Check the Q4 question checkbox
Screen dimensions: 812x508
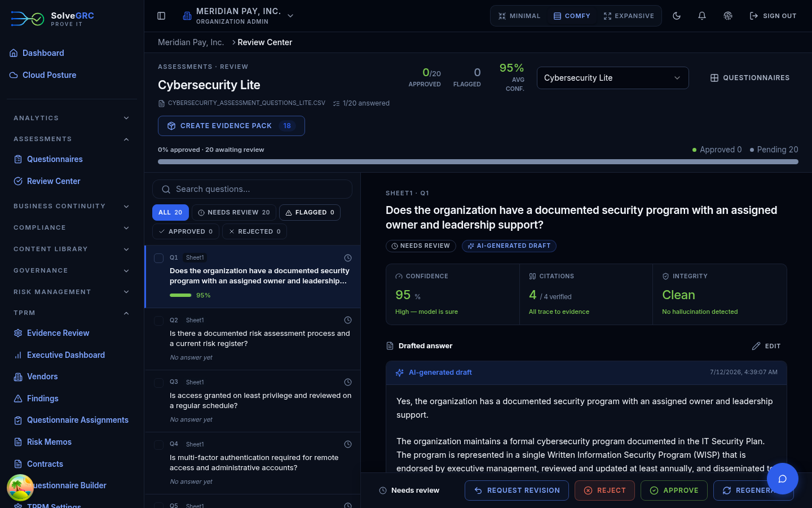[x=159, y=445]
